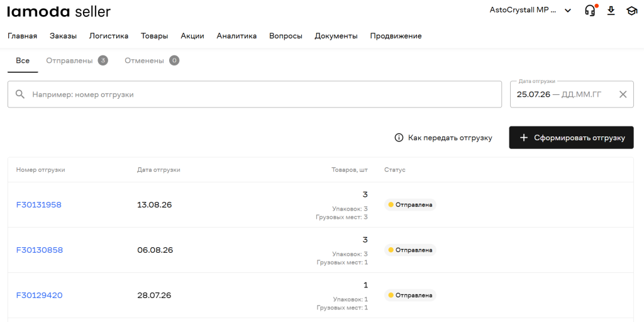Click Статус column header
This screenshot has width=644, height=322.
pyautogui.click(x=395, y=170)
